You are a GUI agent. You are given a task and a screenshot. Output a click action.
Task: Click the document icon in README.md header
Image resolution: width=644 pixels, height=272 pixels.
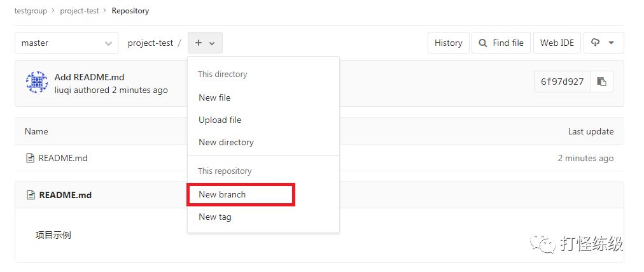(x=31, y=195)
